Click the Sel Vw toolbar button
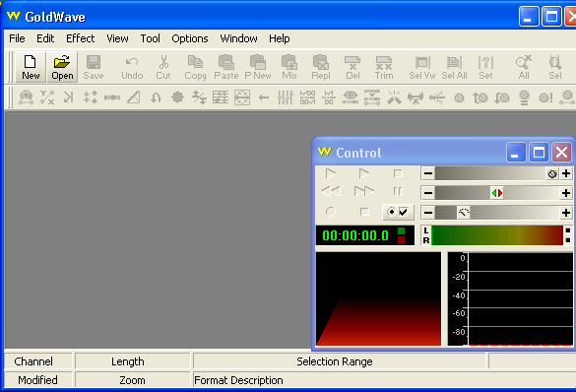The width and height of the screenshot is (576, 392). (422, 67)
